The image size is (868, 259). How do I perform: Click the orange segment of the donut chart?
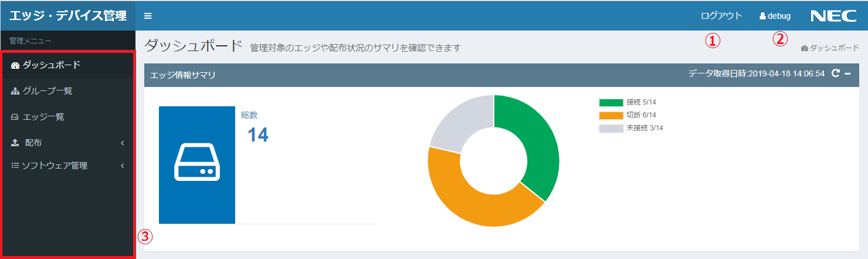(463, 200)
